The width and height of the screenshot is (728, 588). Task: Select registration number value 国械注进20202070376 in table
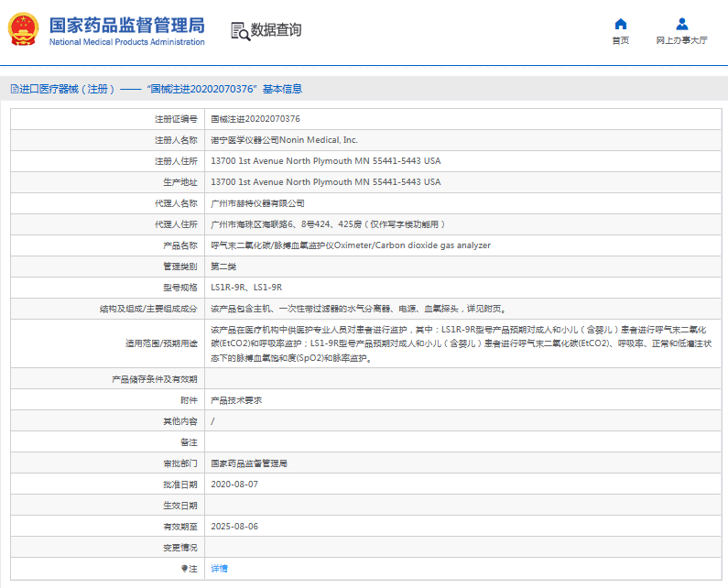(x=255, y=119)
